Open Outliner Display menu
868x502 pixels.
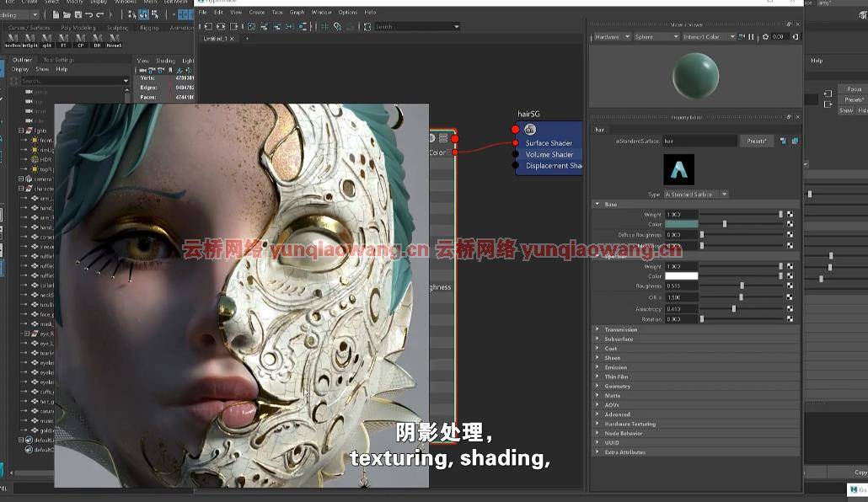(20, 69)
